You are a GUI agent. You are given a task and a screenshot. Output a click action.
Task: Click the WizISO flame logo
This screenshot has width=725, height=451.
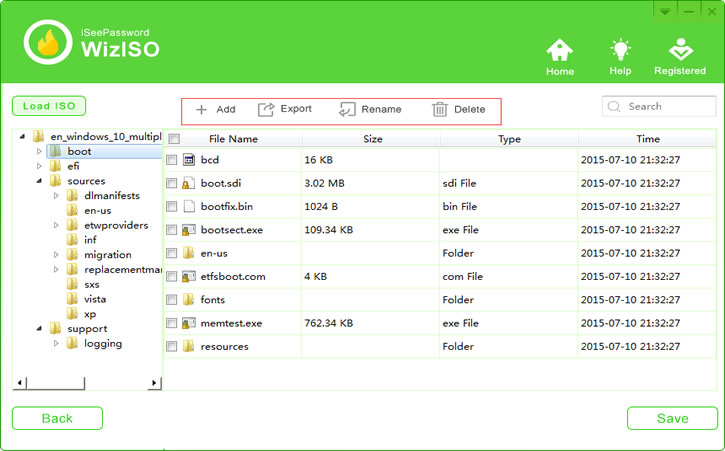click(x=48, y=42)
